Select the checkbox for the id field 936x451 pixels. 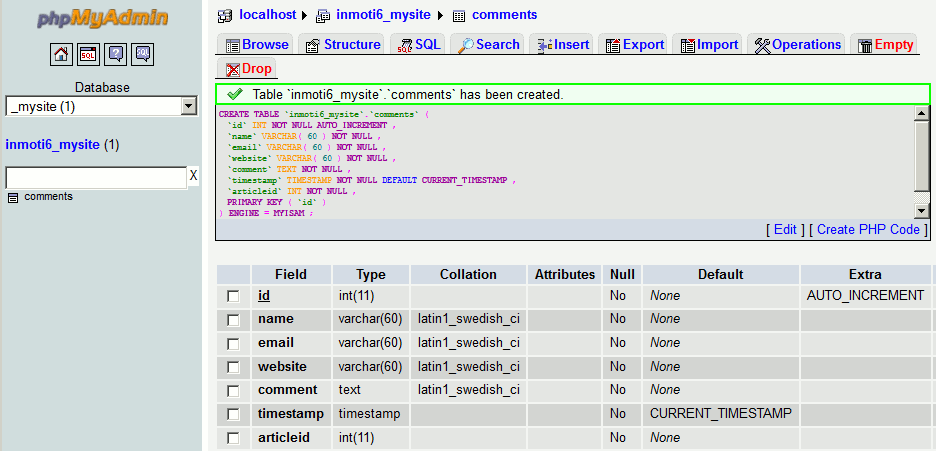(233, 296)
